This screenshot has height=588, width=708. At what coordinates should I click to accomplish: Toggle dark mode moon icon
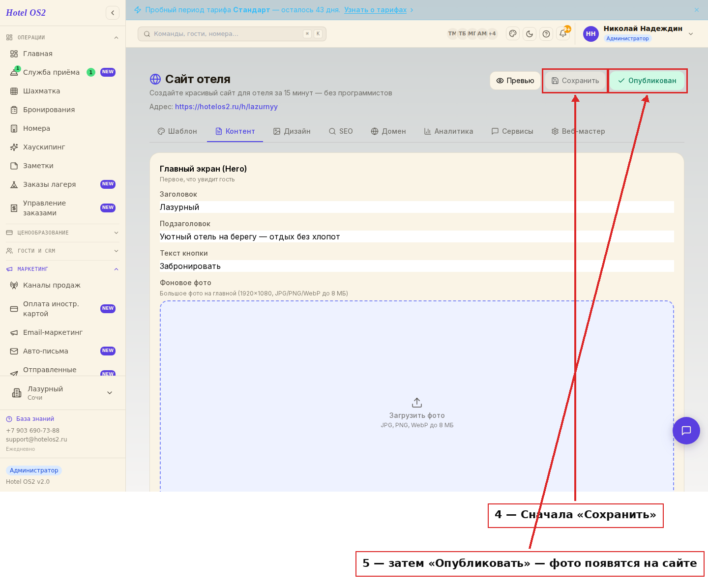[x=530, y=33]
